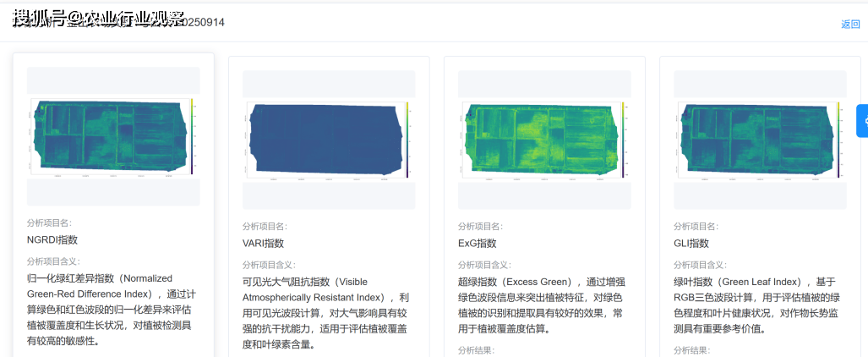Viewport: 868px width, 357px height.
Task: Select the NGRDI指数 title text
Action: pos(52,239)
